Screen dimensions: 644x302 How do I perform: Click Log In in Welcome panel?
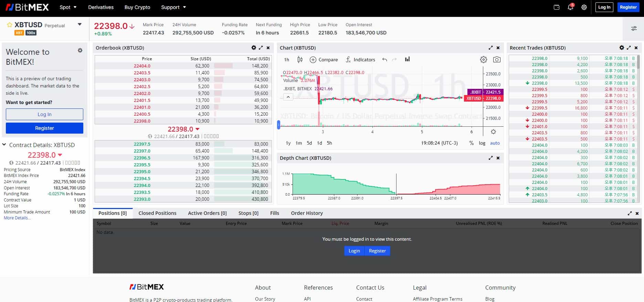point(44,114)
